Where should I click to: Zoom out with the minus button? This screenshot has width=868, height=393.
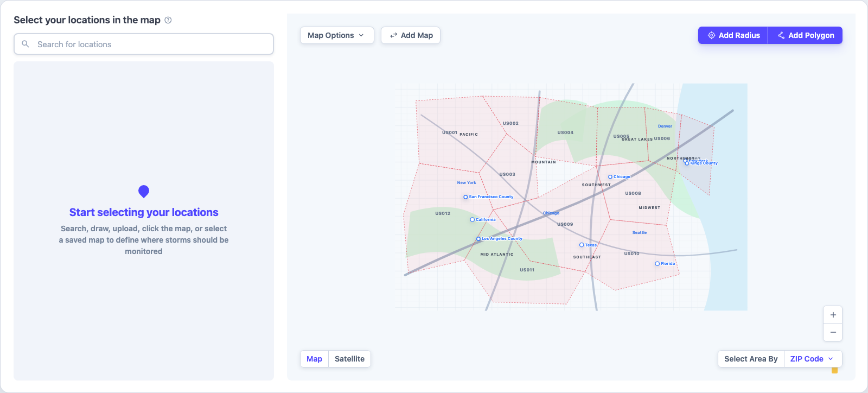click(x=833, y=332)
